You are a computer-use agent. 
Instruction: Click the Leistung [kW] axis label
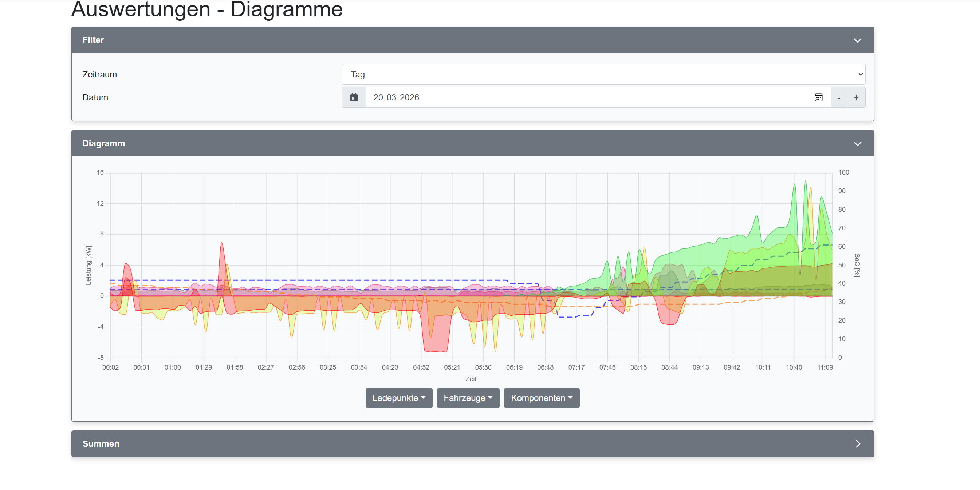(88, 265)
